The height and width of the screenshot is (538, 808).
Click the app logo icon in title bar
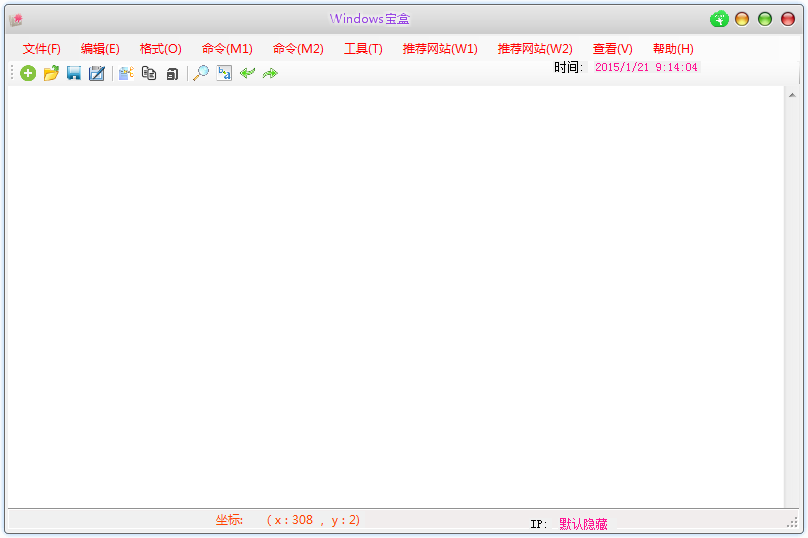tap(16, 20)
